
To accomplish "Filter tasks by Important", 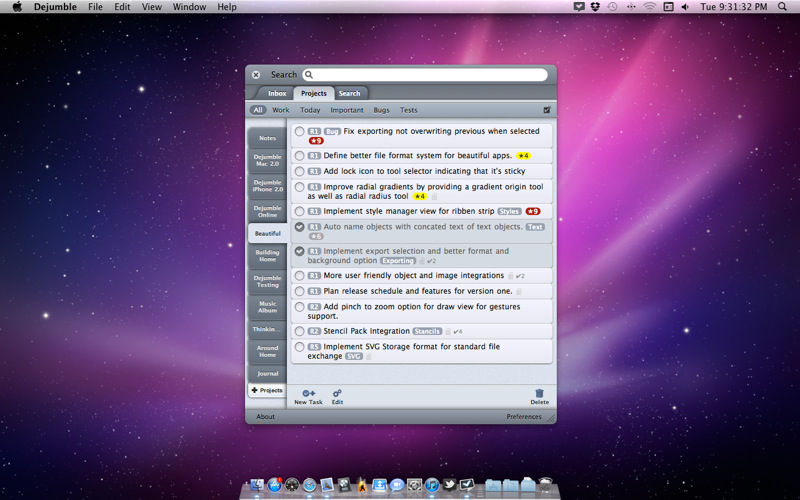I will click(x=347, y=110).
